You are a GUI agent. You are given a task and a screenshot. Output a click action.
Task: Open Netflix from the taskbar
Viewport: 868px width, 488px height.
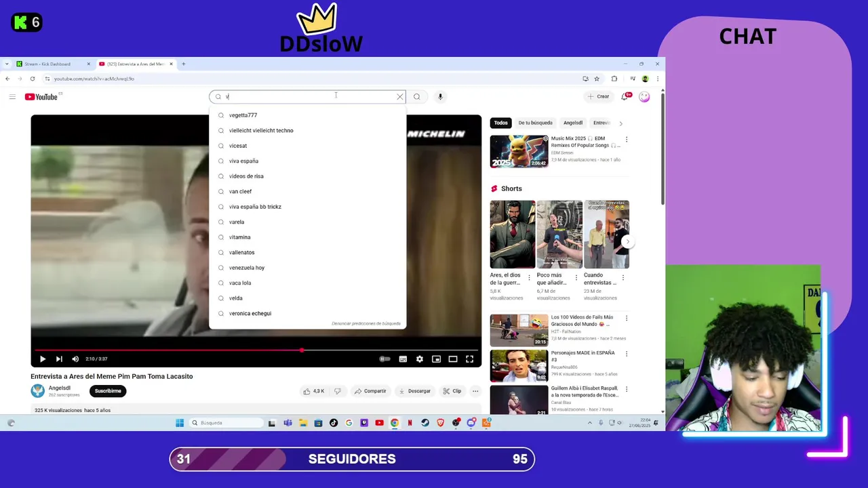[x=410, y=423]
